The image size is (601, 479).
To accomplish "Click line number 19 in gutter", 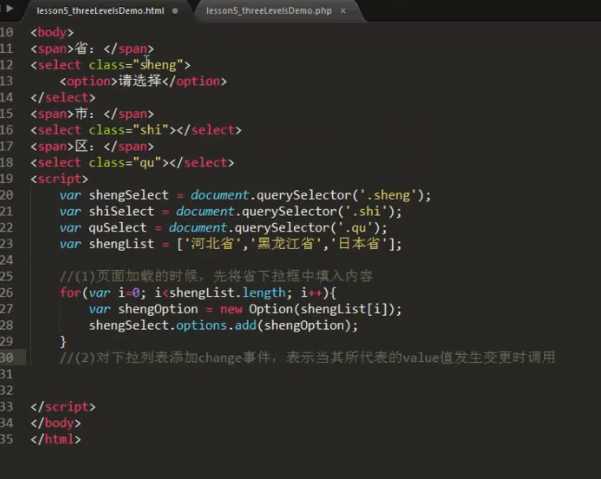I will point(7,179).
